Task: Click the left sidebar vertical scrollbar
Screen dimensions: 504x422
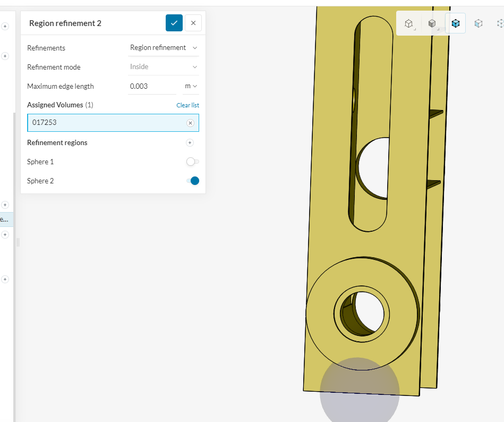Action: (x=14, y=267)
